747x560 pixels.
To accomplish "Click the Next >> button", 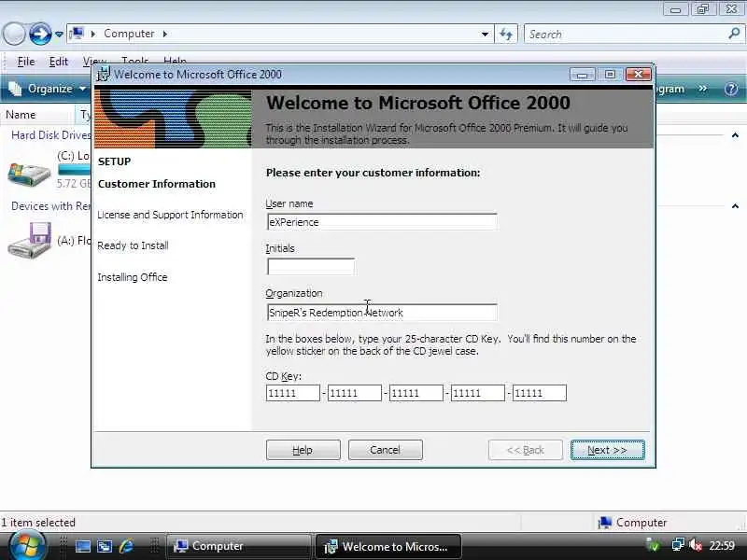I will pos(608,450).
